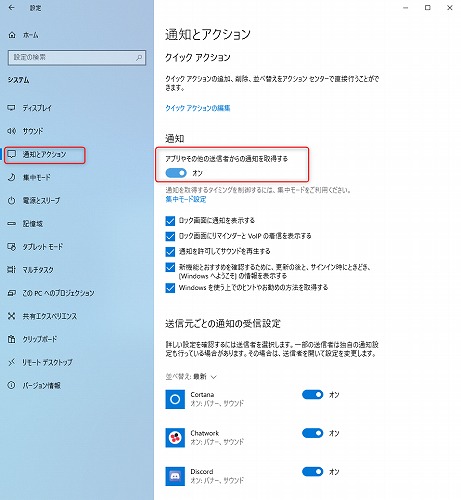Click the サウンド speaker icon
461x500 pixels.
11,131
